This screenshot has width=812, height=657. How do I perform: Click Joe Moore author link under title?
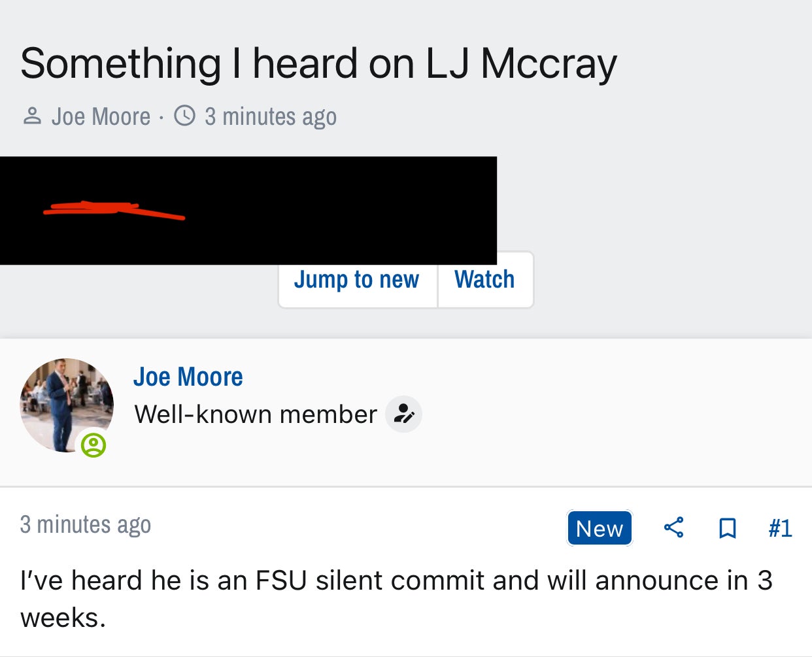pos(101,117)
